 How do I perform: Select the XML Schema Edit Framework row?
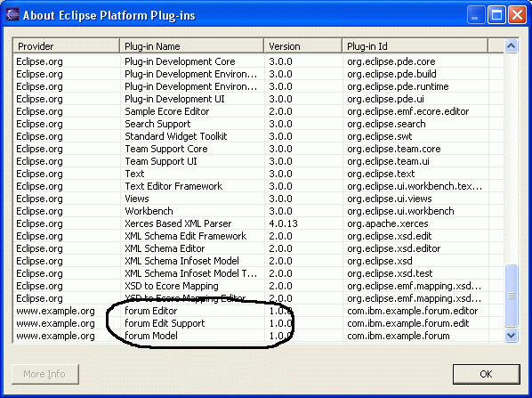point(258,236)
